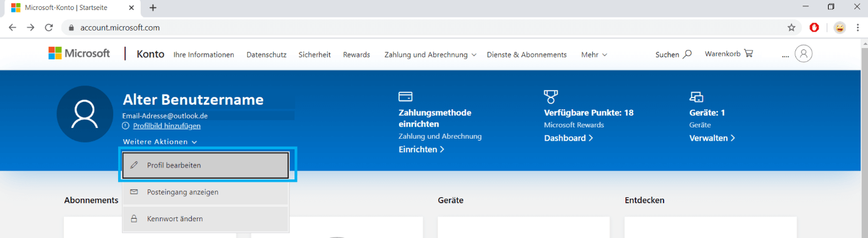
Task: Go back with browser back arrow
Action: coord(13,27)
